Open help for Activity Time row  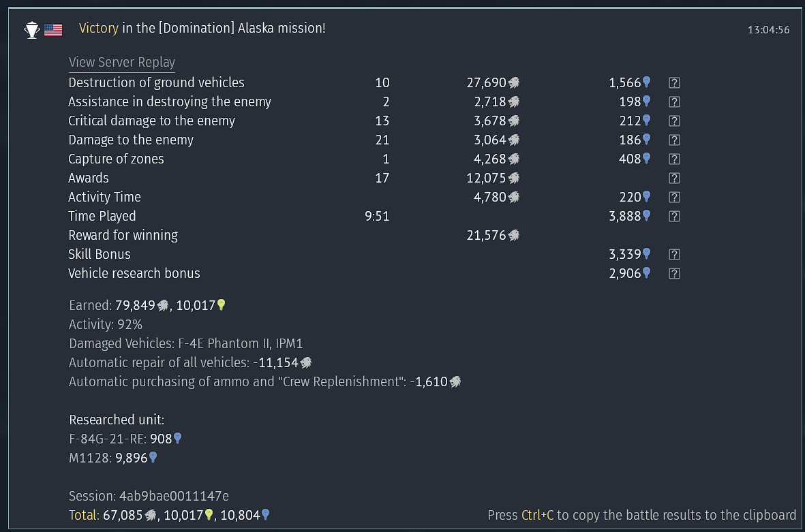coord(674,197)
